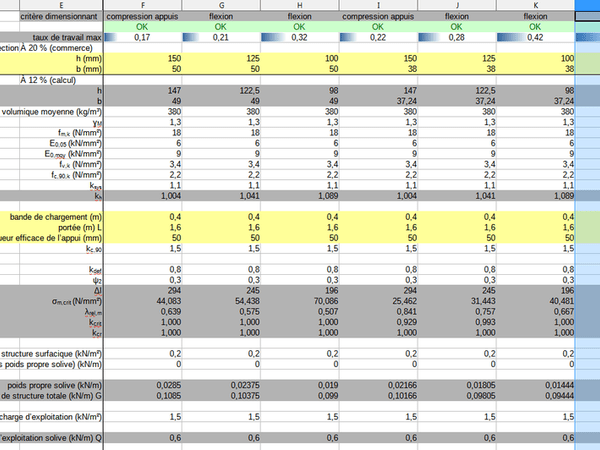The height and width of the screenshot is (450, 600).
Task: Select the 44,083 σm,crit cell
Action: click(x=166, y=300)
